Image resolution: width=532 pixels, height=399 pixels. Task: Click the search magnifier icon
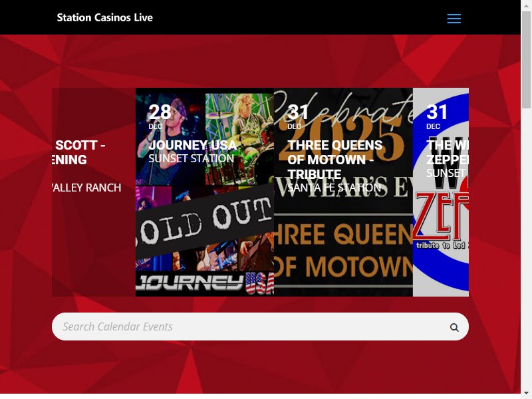(x=454, y=327)
